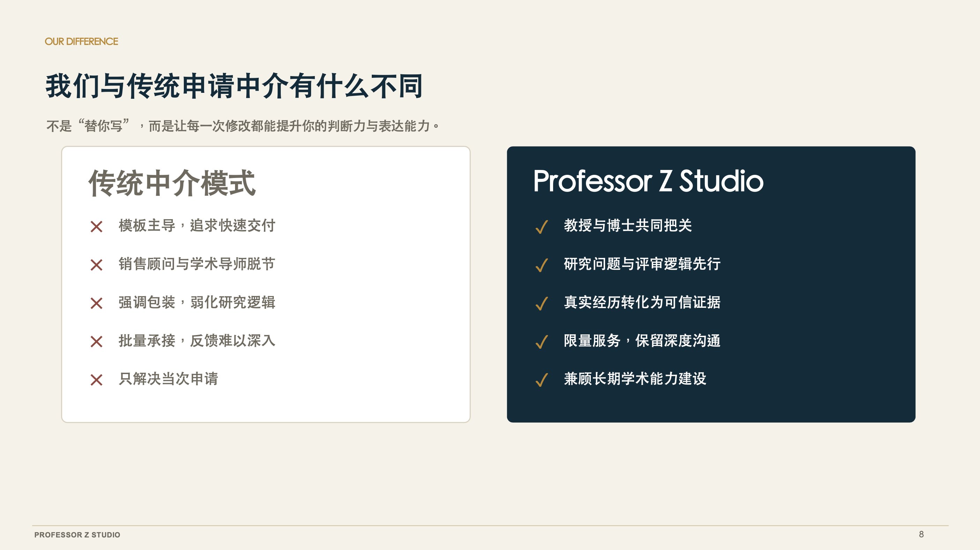Click the red X beside 强调包装，弱化研究逻辑
Image resolution: width=980 pixels, height=550 pixels.
(x=97, y=303)
